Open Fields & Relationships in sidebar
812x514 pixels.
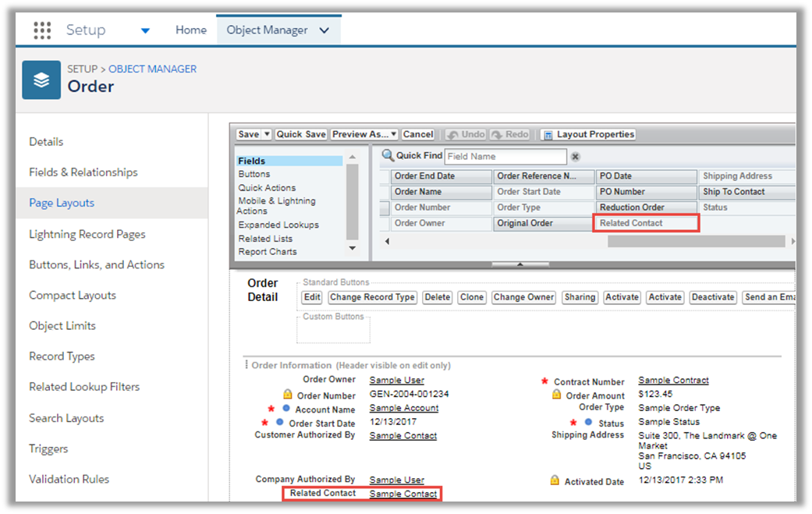point(83,172)
